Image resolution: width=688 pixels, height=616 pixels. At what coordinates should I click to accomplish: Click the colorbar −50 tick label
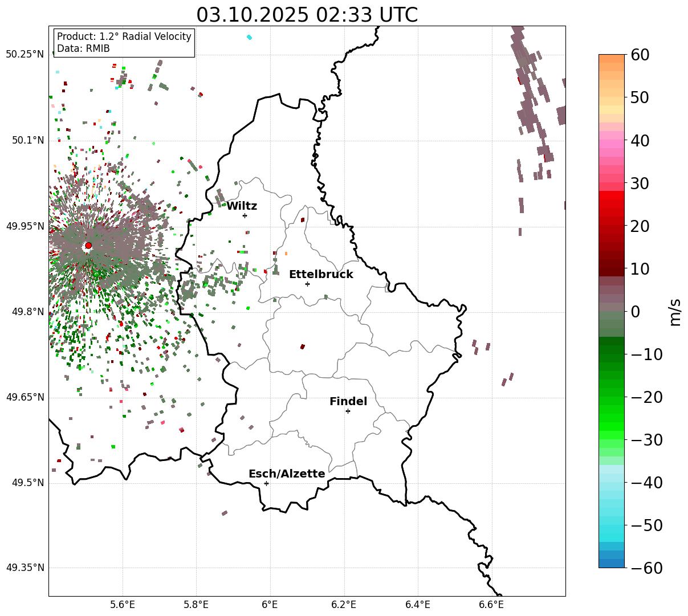pyautogui.click(x=646, y=525)
